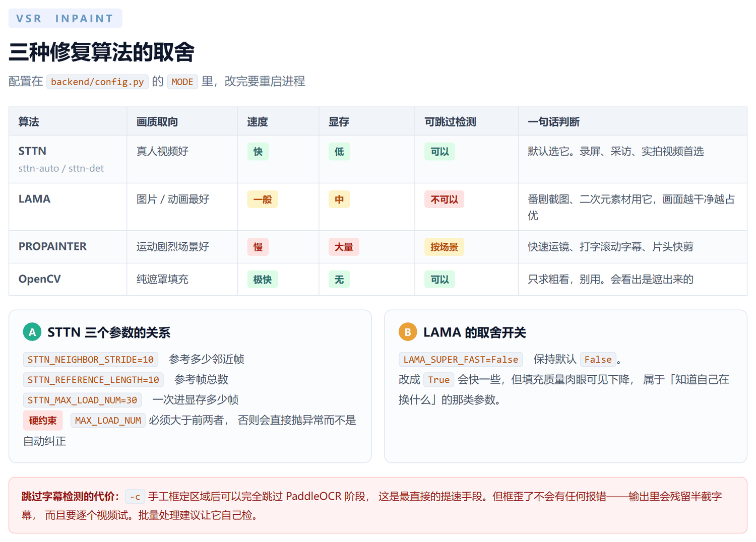This screenshot has height=542, width=756.
Task: Click the STTN_MAX_LOAD_NUM=30 code chip
Action: pos(82,400)
